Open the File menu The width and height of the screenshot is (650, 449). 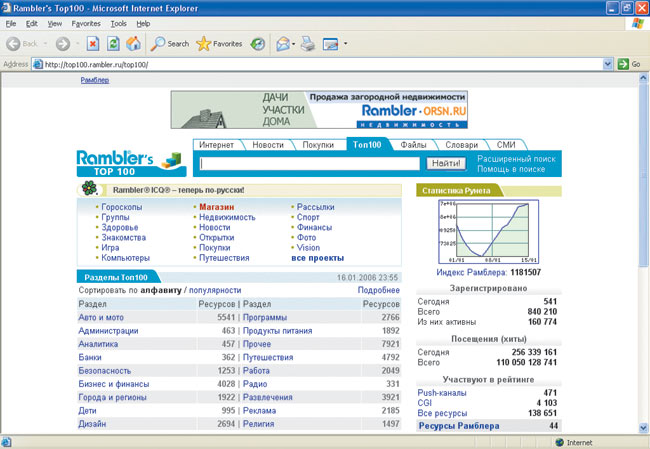click(11, 24)
